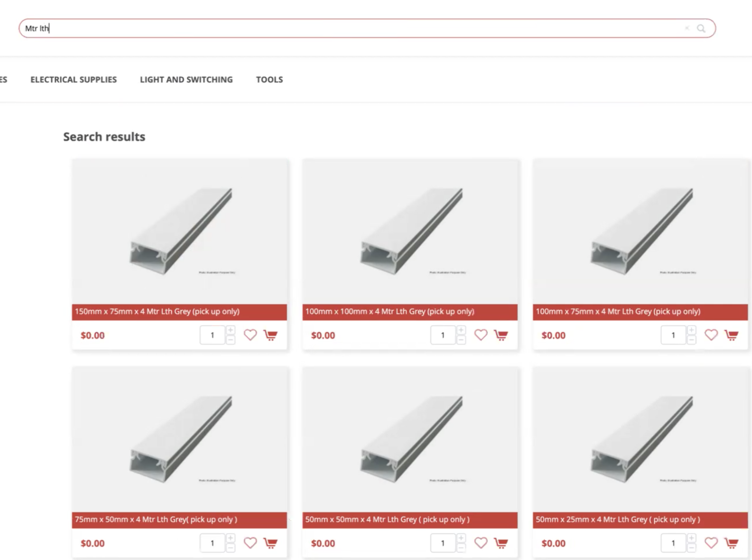Screen dimensions: 752x560
Task: Click the search magnifier icon
Action: click(x=701, y=28)
